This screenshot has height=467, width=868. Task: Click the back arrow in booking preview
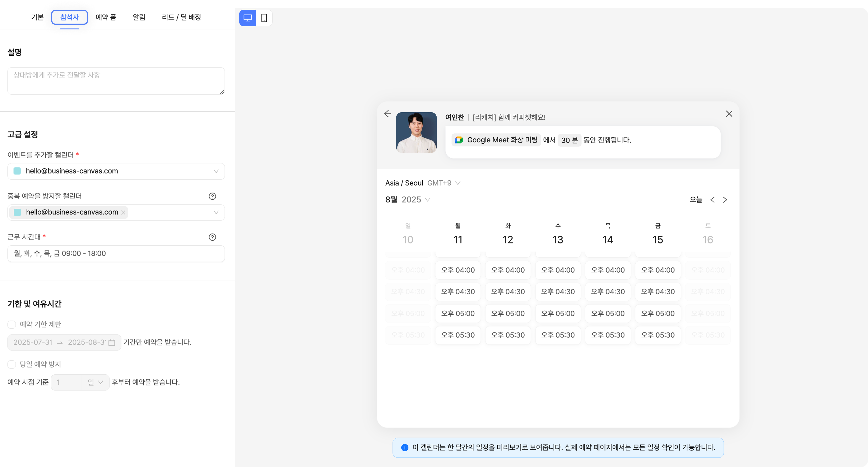[388, 114]
